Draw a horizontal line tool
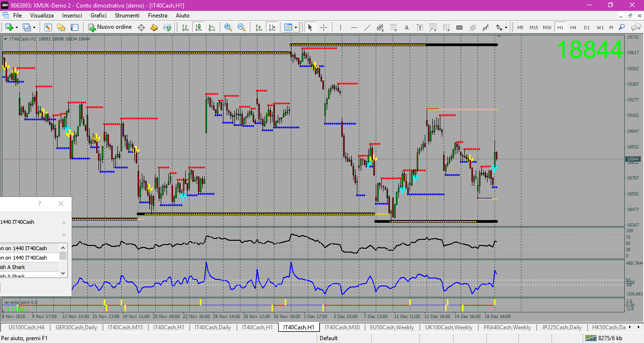This screenshot has height=343, width=644. coord(354,27)
